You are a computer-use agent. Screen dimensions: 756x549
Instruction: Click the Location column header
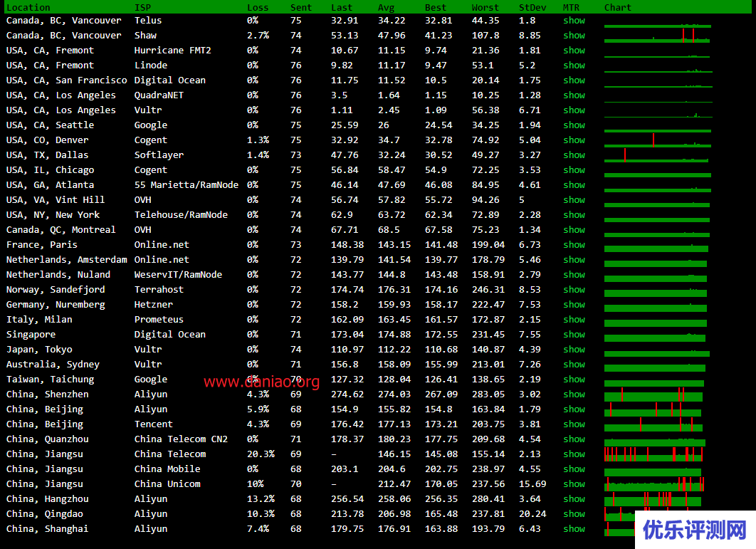tap(28, 7)
